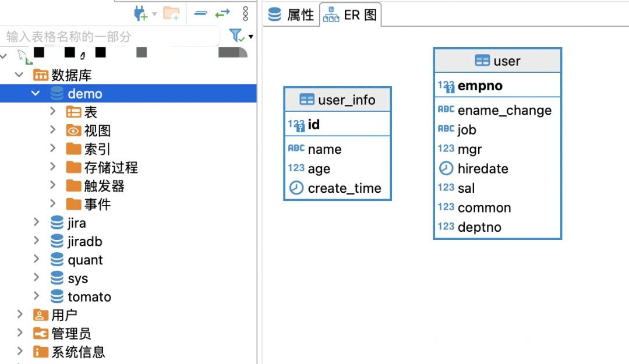Expand the jira database node
Image resolution: width=629 pixels, height=364 pixels.
pyautogui.click(x=36, y=222)
